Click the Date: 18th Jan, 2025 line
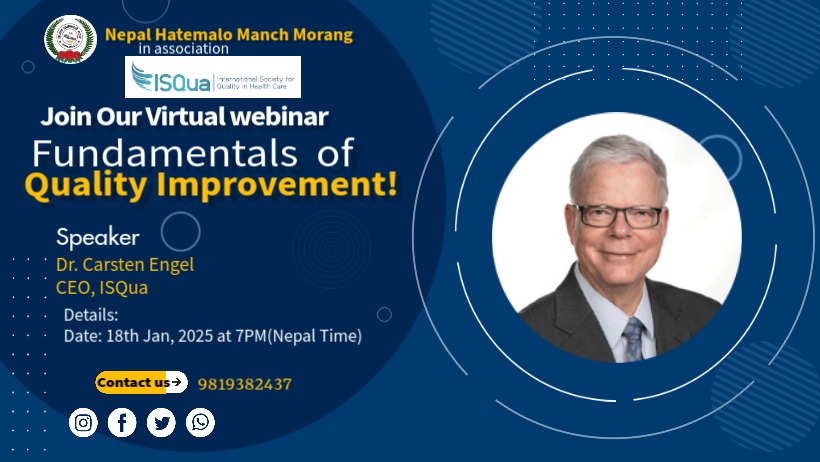 point(213,336)
